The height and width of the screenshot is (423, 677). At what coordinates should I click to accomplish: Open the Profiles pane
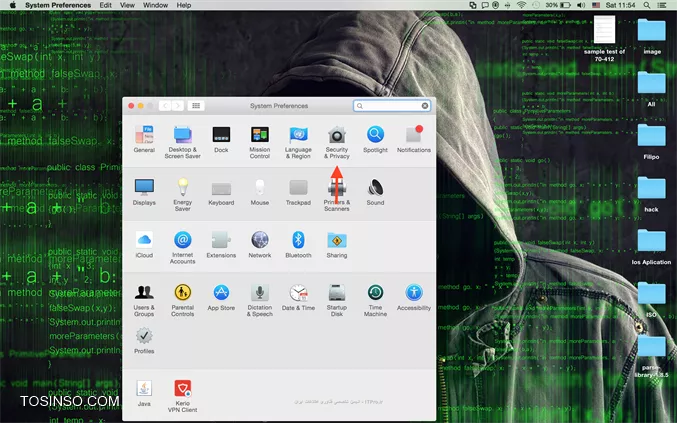[x=144, y=341]
